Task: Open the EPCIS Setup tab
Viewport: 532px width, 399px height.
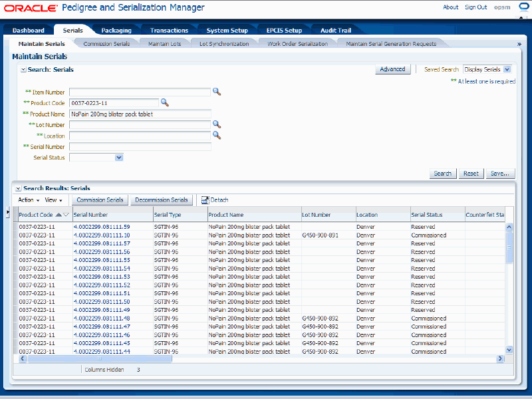Action: (284, 30)
